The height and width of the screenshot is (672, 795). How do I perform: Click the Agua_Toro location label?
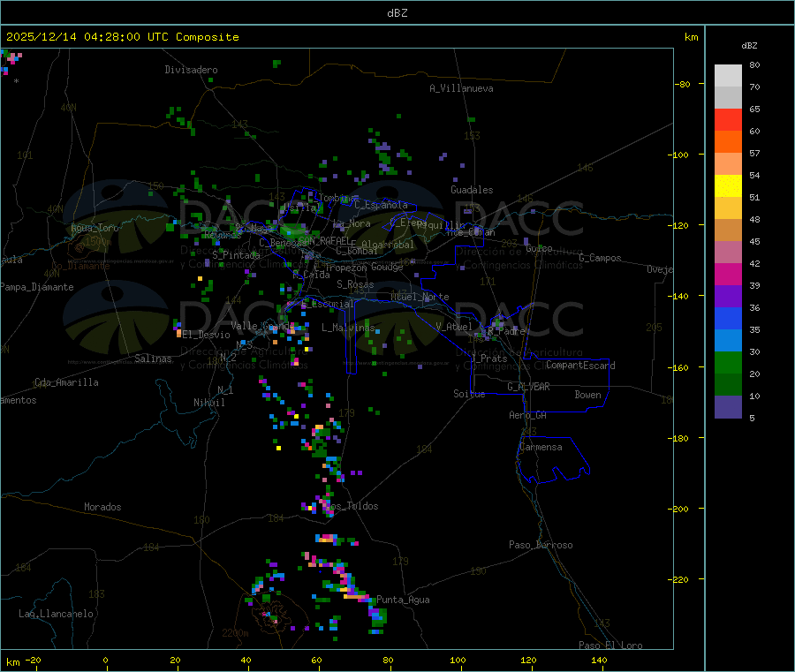pyautogui.click(x=95, y=228)
